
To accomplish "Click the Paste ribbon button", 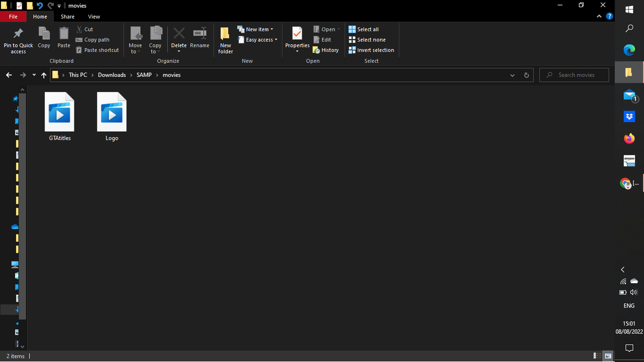I will point(64,38).
